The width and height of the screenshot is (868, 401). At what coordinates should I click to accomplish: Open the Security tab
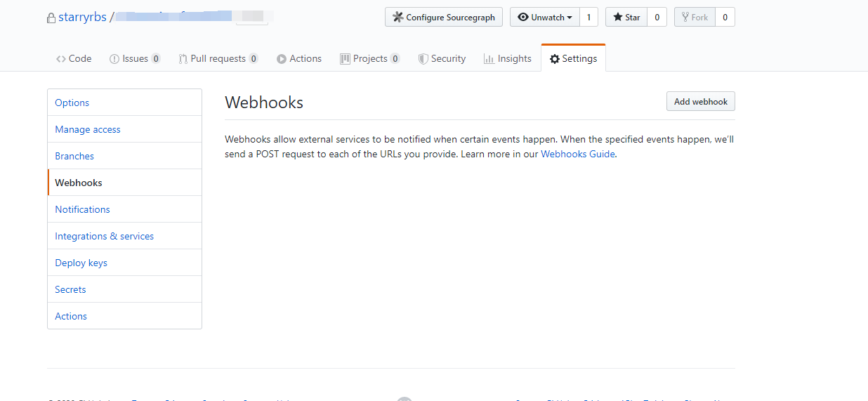pyautogui.click(x=442, y=59)
